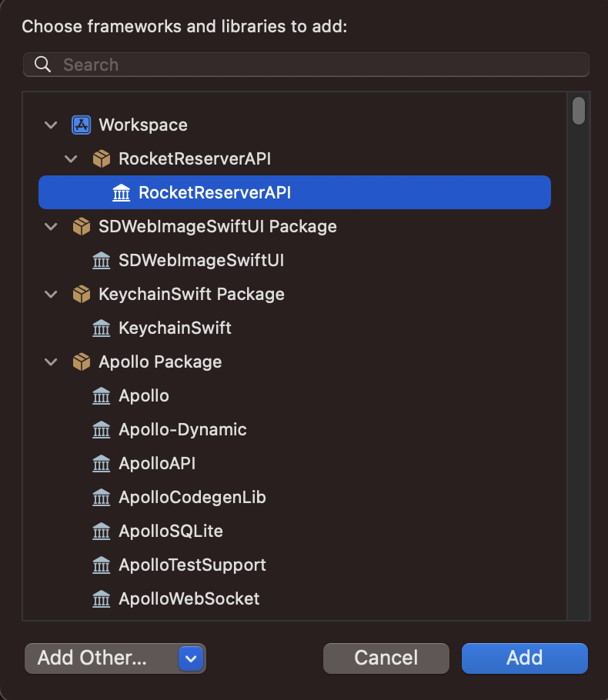
Task: Select the RocketReserverAPI package label
Action: tap(195, 159)
